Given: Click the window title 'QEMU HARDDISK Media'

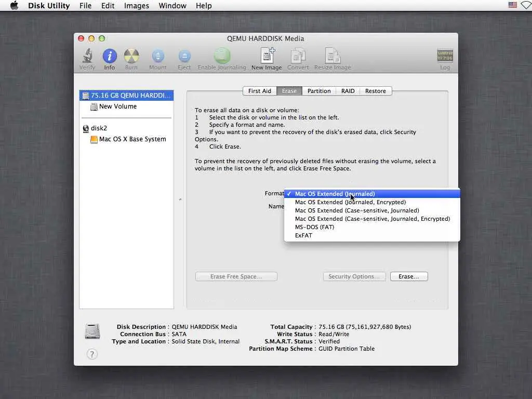Looking at the screenshot, I should point(265,38).
